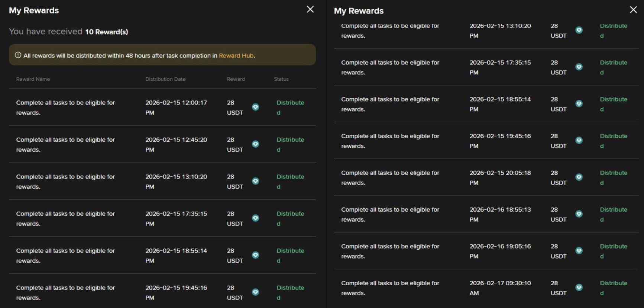Click the Distribution Date column header
The height and width of the screenshot is (308, 644).
click(165, 79)
